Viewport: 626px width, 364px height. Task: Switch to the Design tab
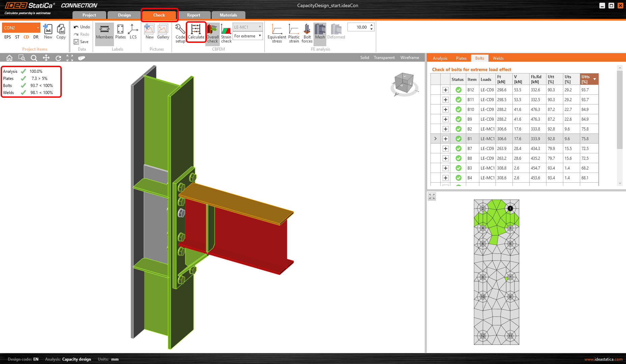pyautogui.click(x=124, y=15)
